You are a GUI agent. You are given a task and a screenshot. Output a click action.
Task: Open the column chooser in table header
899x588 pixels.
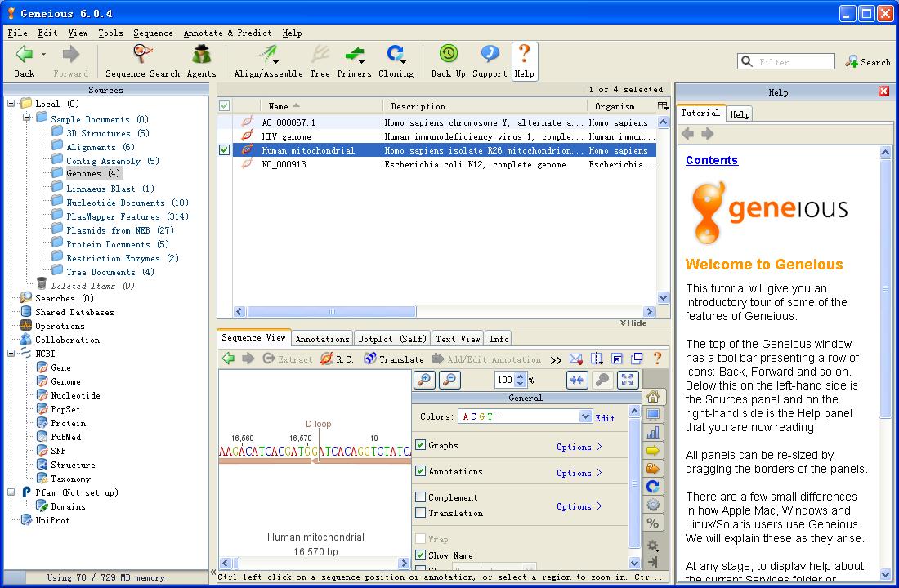coord(663,106)
